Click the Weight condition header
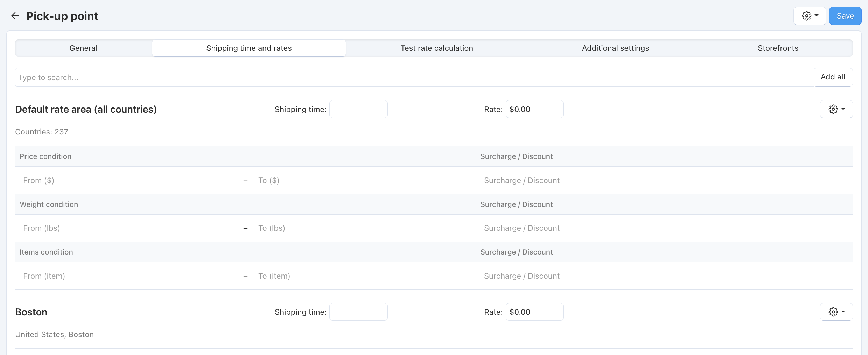868x355 pixels. [49, 204]
